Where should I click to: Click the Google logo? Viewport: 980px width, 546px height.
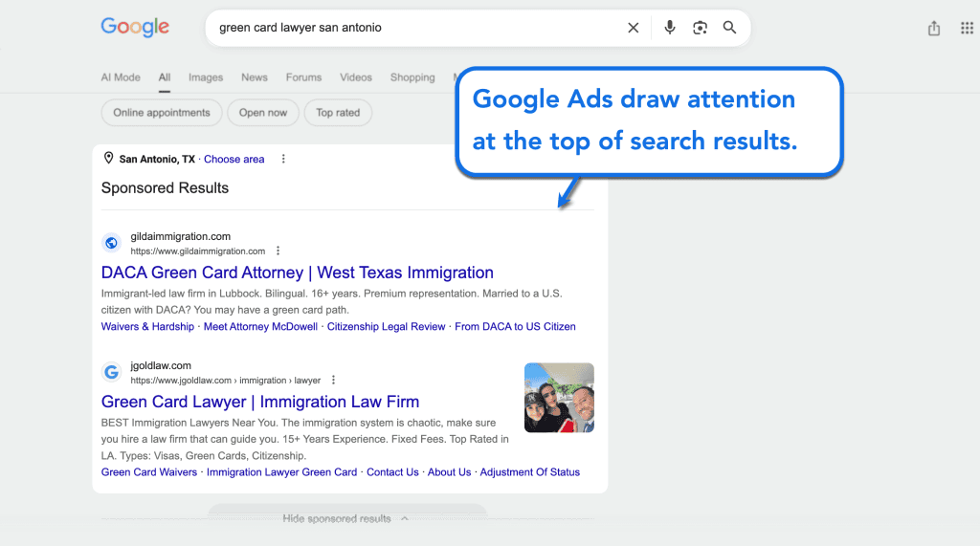[x=135, y=27]
